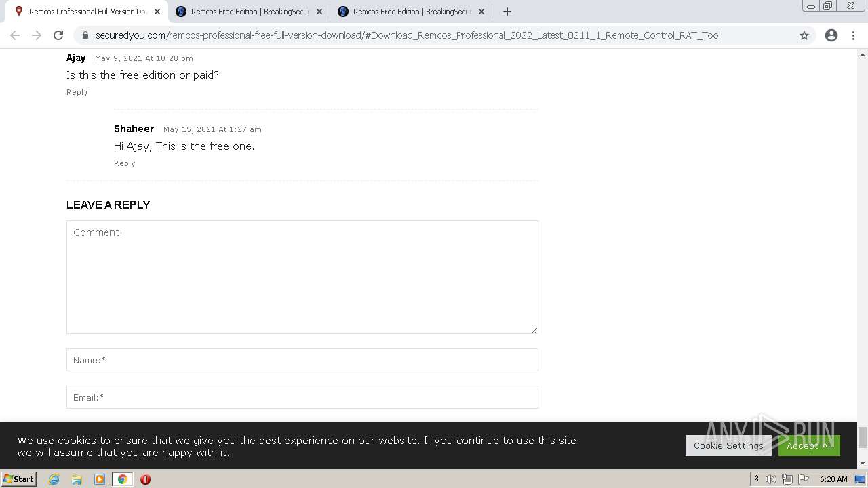Open a new browser tab
The height and width of the screenshot is (488, 868).
[x=507, y=12]
